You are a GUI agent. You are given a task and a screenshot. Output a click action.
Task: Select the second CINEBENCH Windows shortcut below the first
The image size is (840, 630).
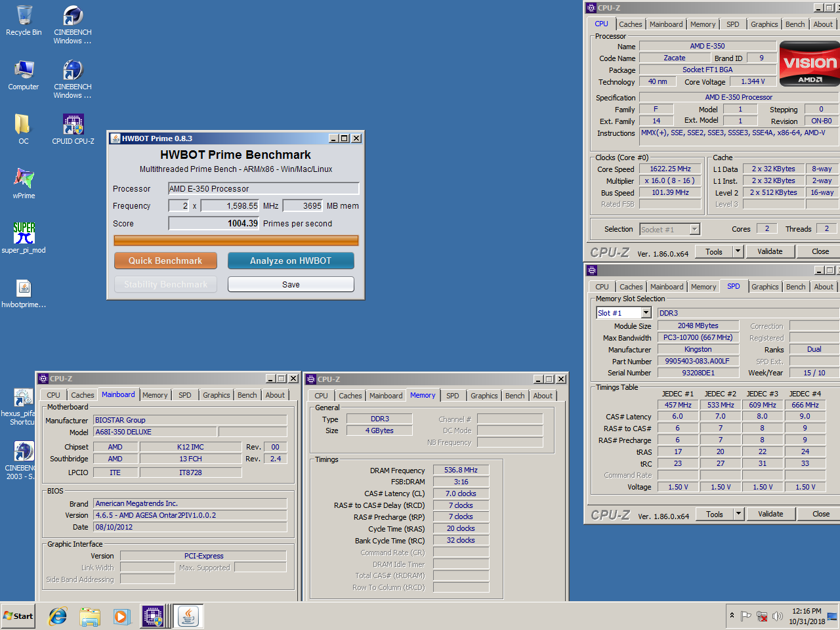(73, 79)
